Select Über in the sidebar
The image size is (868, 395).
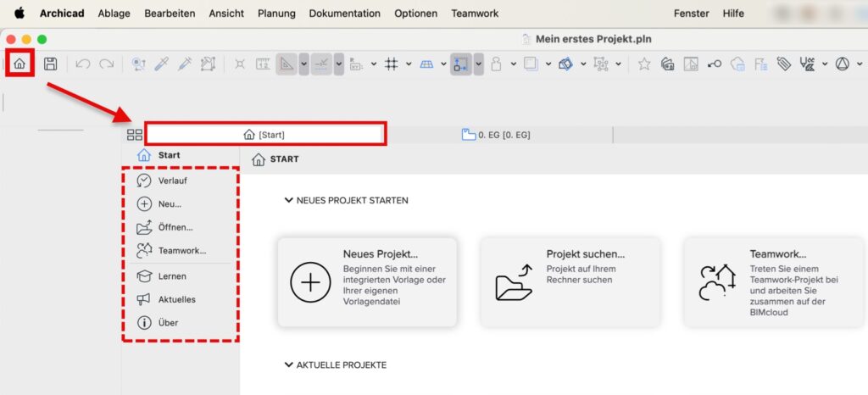pos(158,323)
